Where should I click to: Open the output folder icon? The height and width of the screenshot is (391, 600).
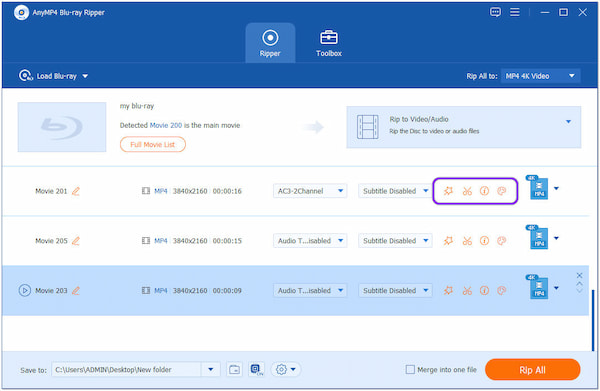tap(234, 370)
